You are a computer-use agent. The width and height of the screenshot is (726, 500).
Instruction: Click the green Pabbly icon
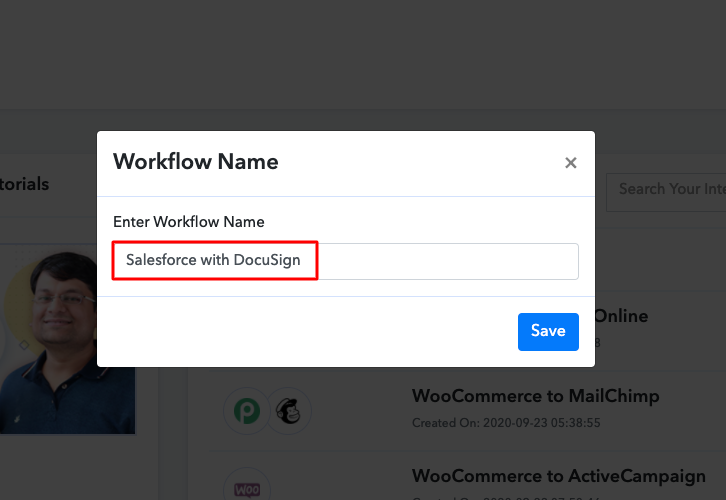tap(246, 411)
